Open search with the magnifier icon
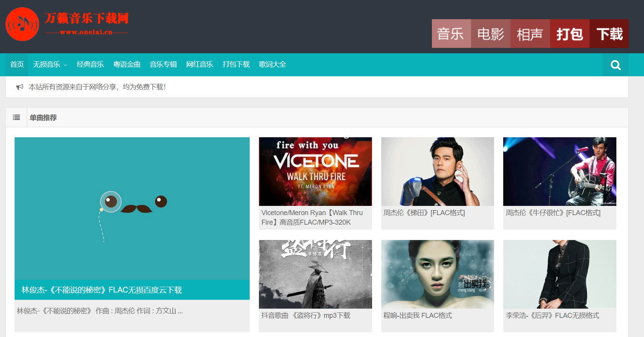The image size is (644, 337). coord(615,65)
